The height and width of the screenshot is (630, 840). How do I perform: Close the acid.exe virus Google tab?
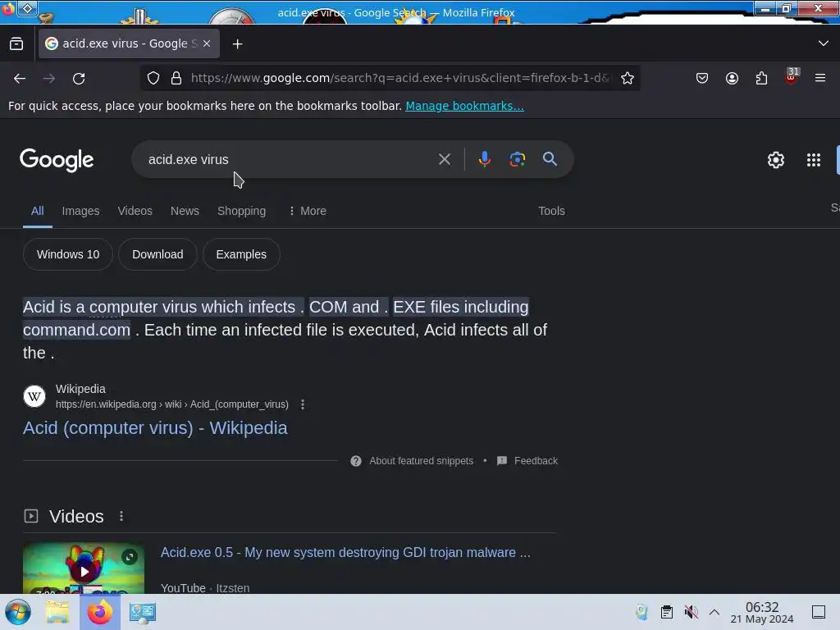207,44
